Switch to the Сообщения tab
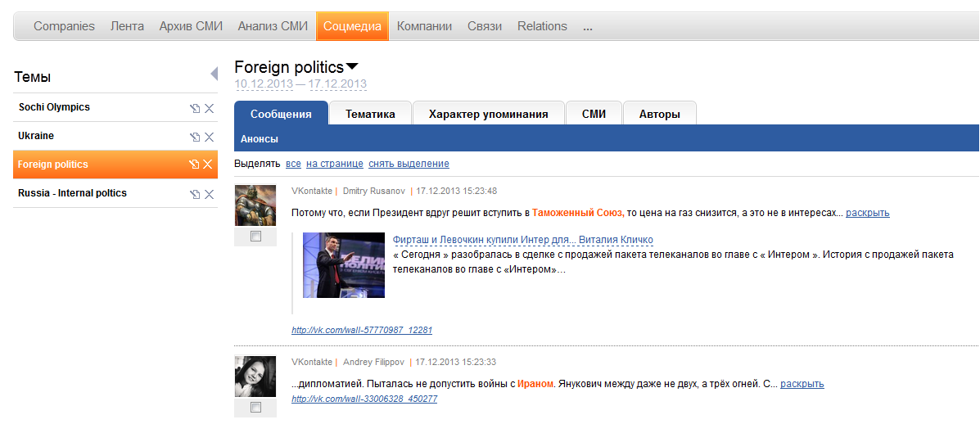Screen dimensions: 980x424 [x=282, y=115]
